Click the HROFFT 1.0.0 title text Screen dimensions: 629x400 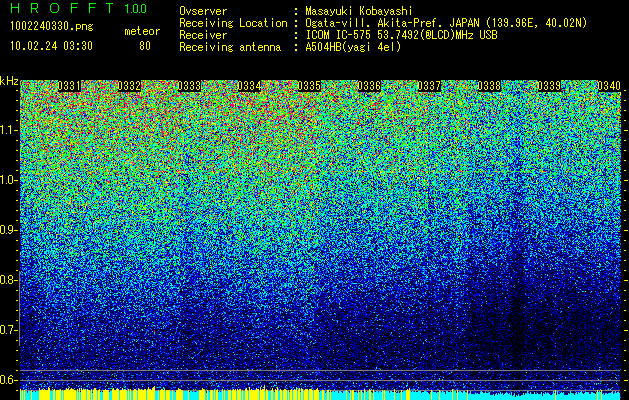tap(79, 8)
